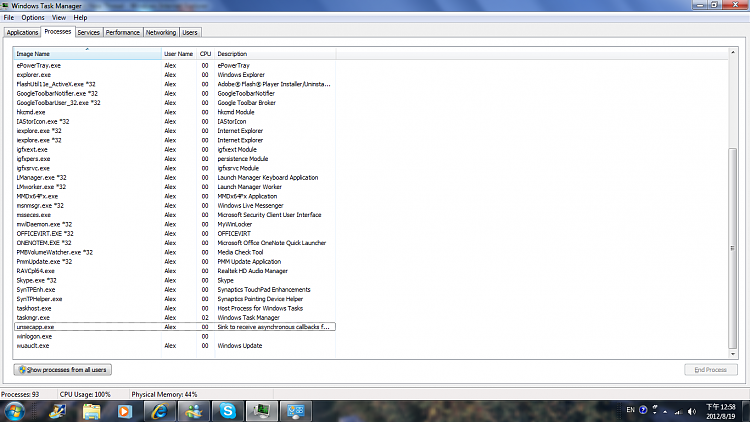
Task: Select the MMDx64Fx.exe process
Action: (x=175, y=196)
